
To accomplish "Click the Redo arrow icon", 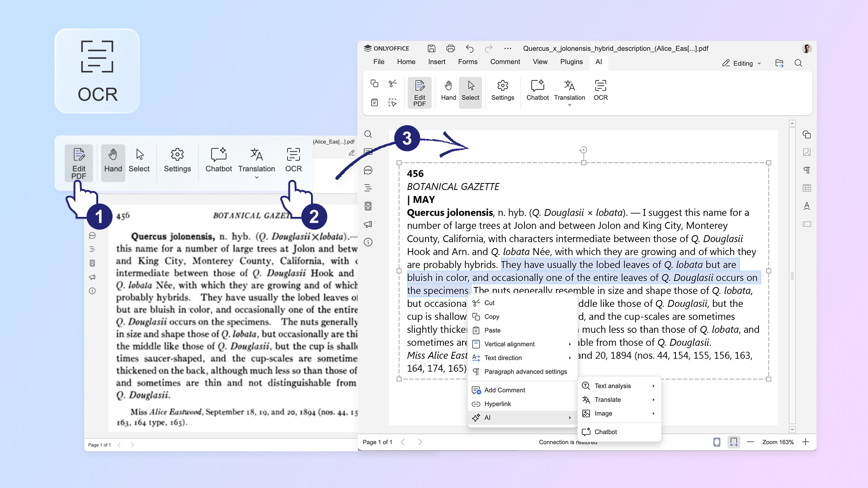I will point(489,48).
